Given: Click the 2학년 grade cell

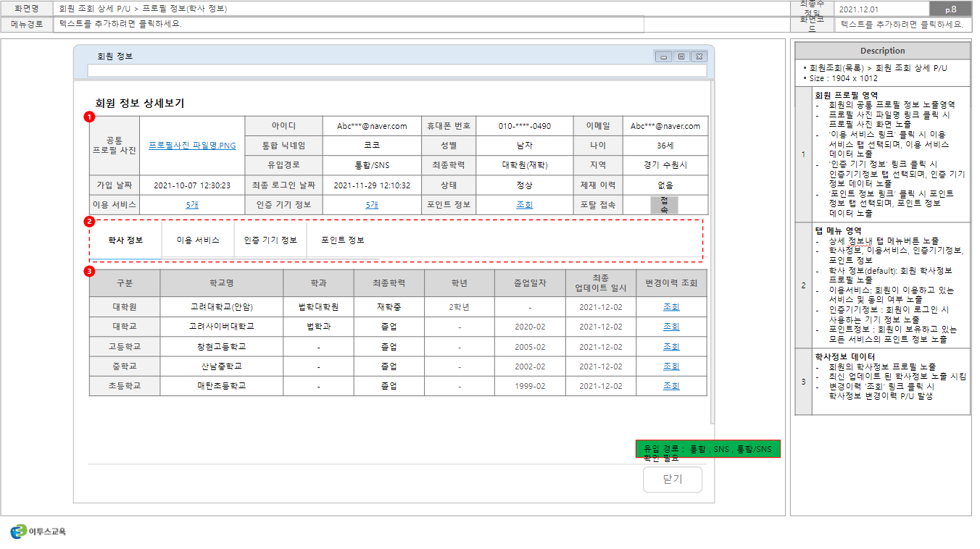Looking at the screenshot, I should point(460,307).
